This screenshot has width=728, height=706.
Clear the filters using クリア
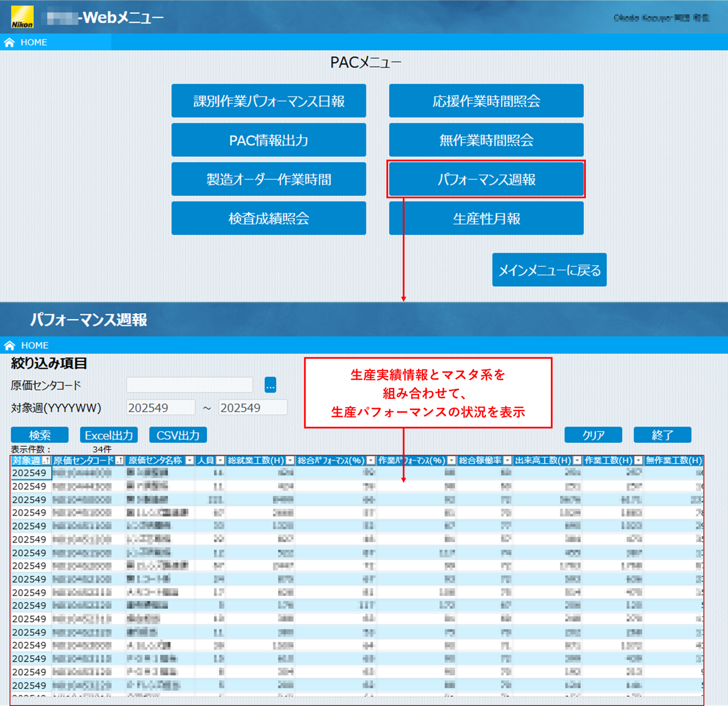tap(593, 435)
